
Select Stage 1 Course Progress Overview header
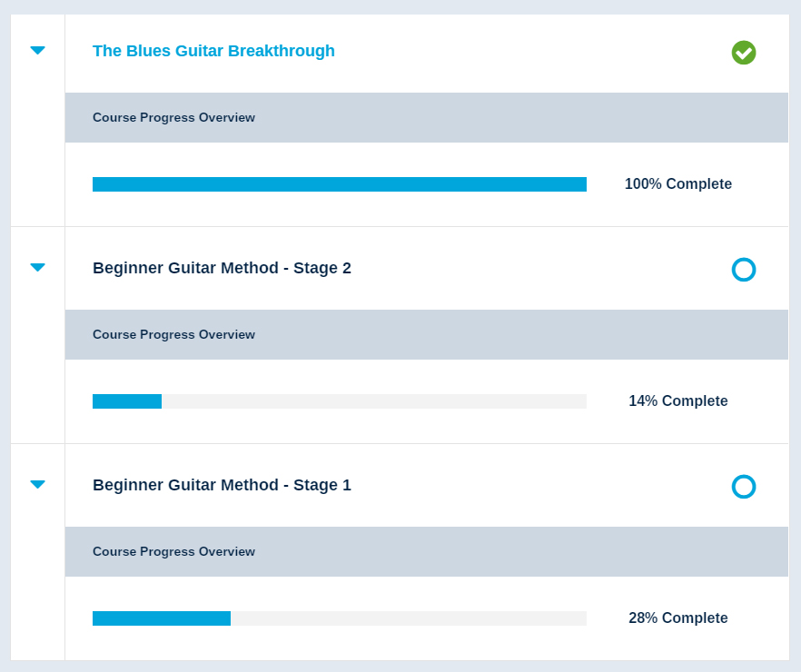pyautogui.click(x=427, y=551)
